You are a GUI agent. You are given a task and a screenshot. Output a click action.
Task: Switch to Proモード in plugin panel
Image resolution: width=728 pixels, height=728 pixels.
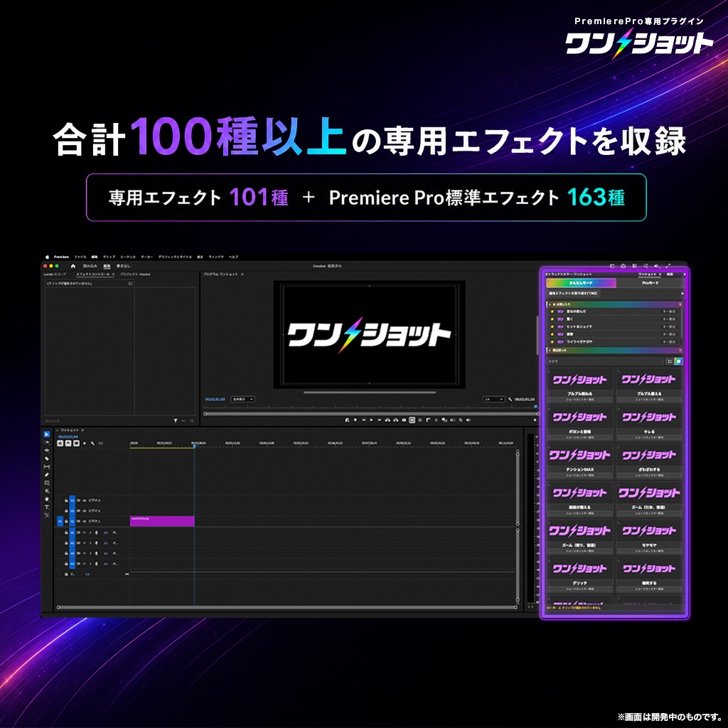[x=650, y=283]
